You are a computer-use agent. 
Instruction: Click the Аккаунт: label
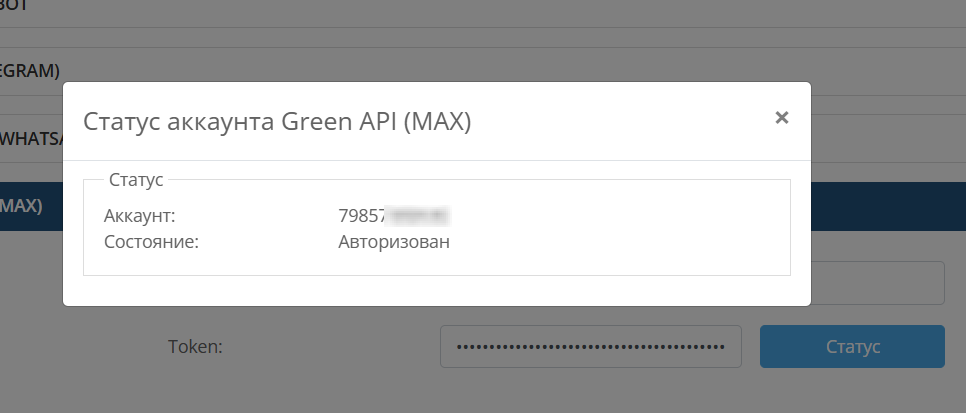139,215
